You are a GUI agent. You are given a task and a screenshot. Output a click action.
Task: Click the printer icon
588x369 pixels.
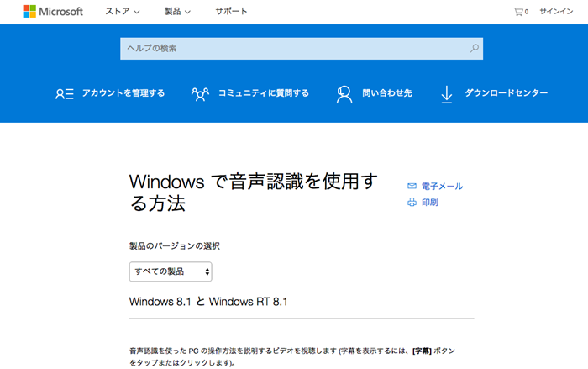pos(412,202)
